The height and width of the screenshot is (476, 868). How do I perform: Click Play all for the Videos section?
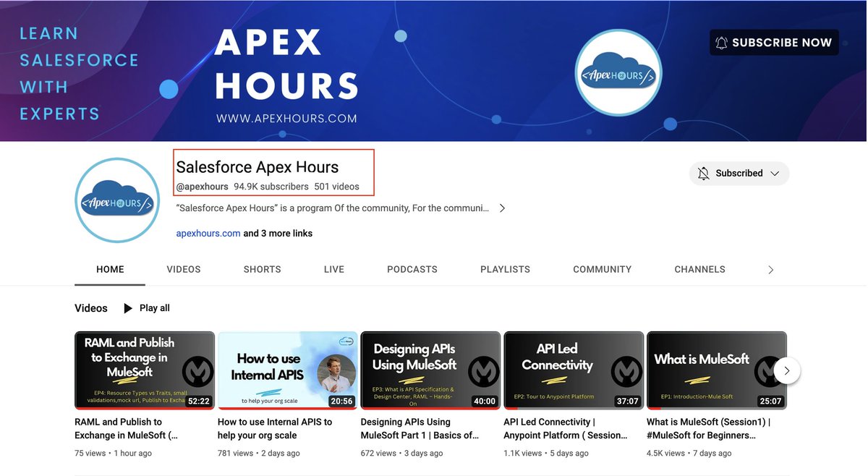point(147,308)
